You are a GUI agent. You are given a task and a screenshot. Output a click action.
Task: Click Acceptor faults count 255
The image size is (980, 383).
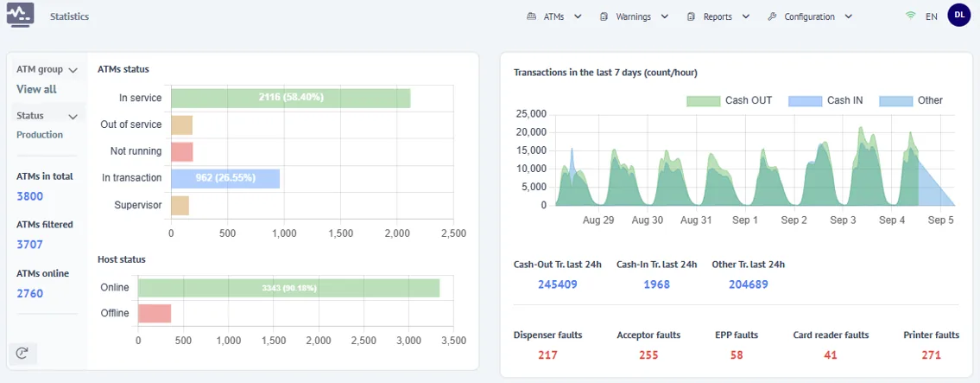coord(648,354)
